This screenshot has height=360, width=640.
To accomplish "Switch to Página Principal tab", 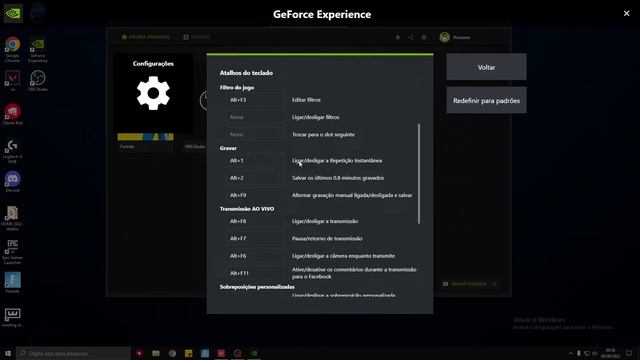I will 145,37.
